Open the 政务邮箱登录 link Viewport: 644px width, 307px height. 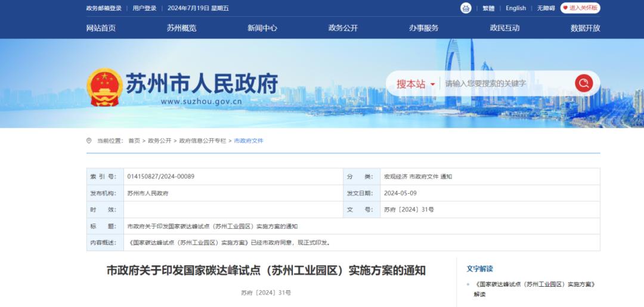tap(104, 8)
